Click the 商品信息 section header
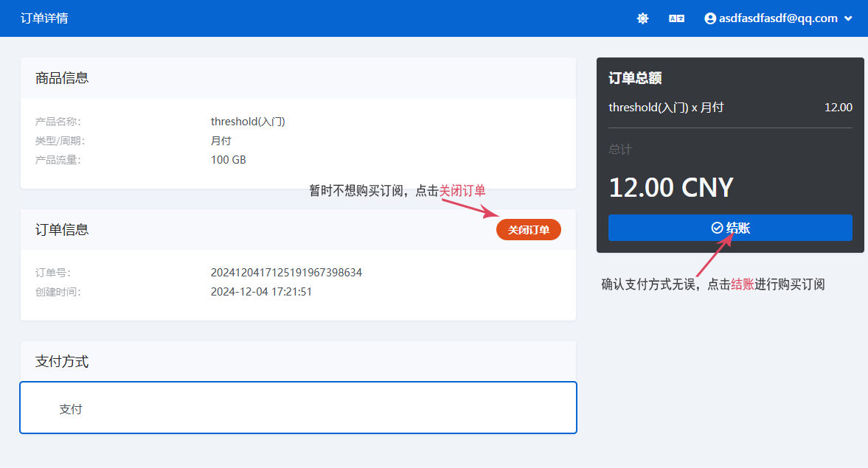 [x=62, y=78]
